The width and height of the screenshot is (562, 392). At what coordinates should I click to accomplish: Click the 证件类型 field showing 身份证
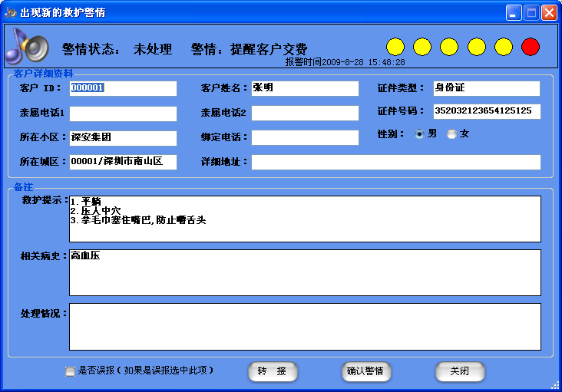[x=486, y=88]
